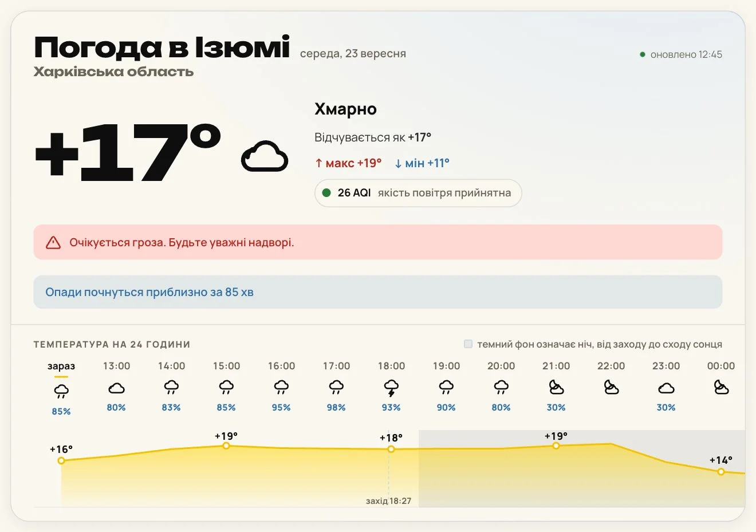Click the large cloud icon beside +17°
This screenshot has height=532, width=756.
coord(265,156)
